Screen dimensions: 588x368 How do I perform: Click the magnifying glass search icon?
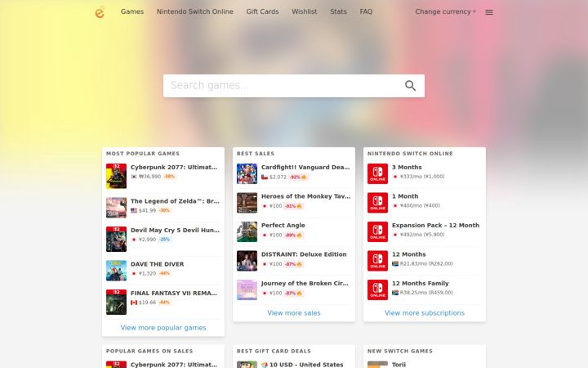point(410,86)
